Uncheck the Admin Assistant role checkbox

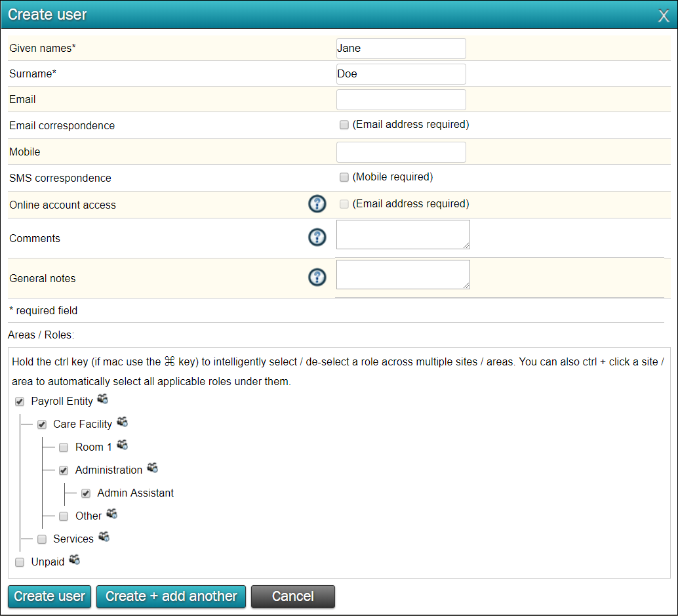point(86,493)
